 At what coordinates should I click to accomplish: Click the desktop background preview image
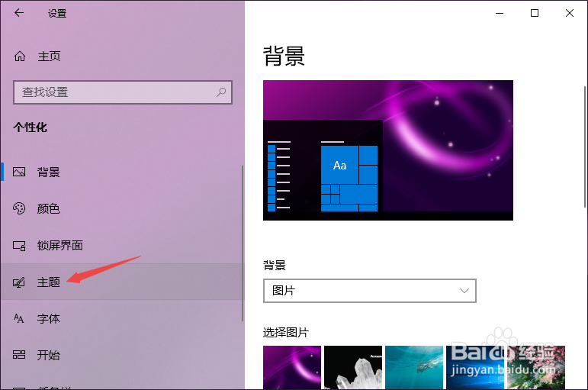tap(388, 150)
